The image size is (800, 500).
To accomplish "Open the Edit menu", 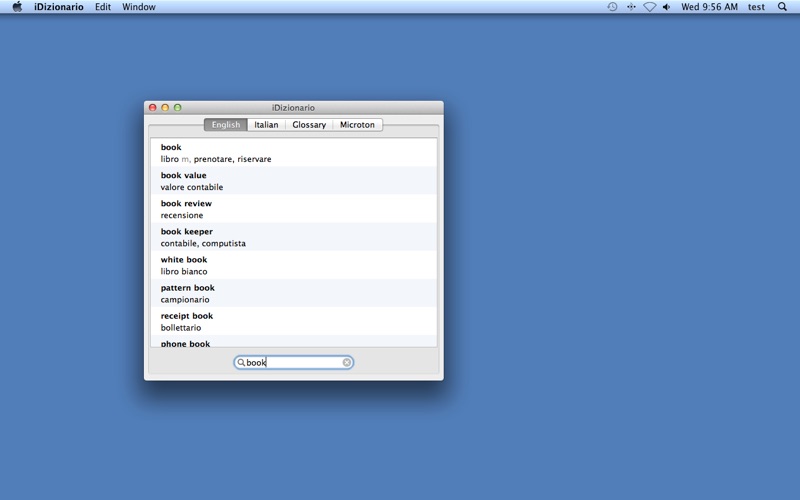I will point(103,7).
